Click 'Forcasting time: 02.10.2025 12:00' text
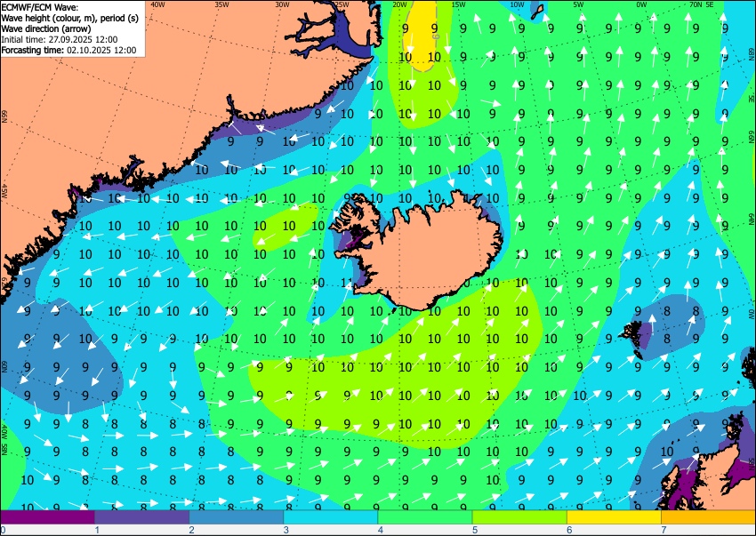Image resolution: width=756 pixels, height=536 pixels. point(68,50)
